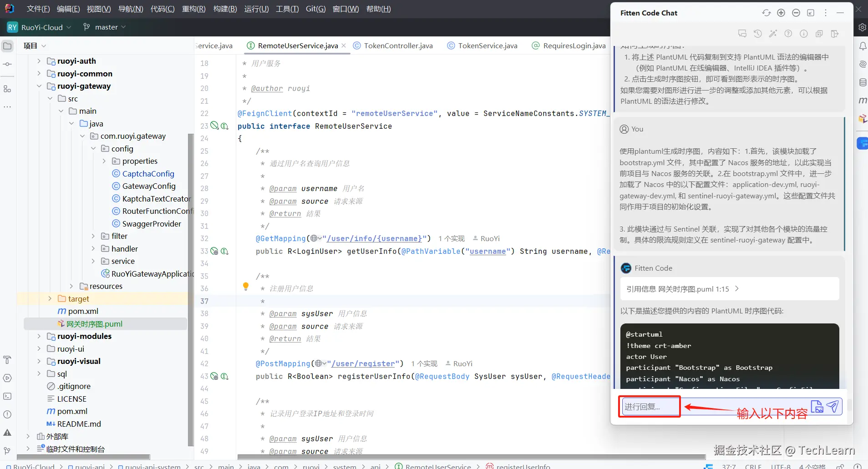Collapse the ruoyi-gateway module
Image resolution: width=868 pixels, height=469 pixels.
pyautogui.click(x=39, y=86)
